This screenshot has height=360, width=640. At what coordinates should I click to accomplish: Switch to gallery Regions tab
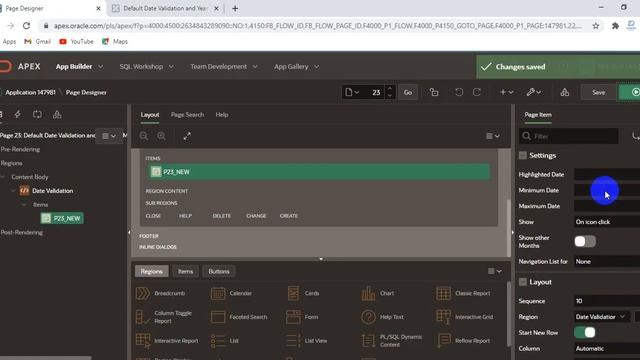(x=151, y=271)
